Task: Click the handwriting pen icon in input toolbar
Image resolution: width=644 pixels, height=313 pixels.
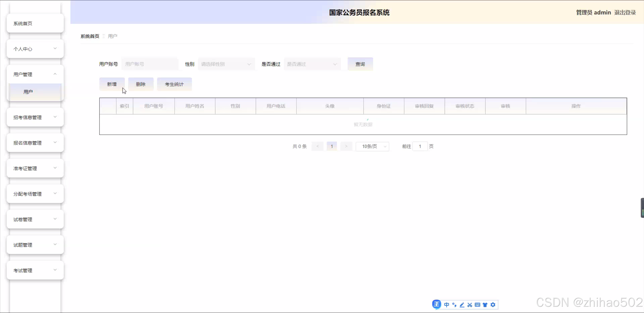Action: 462,305
